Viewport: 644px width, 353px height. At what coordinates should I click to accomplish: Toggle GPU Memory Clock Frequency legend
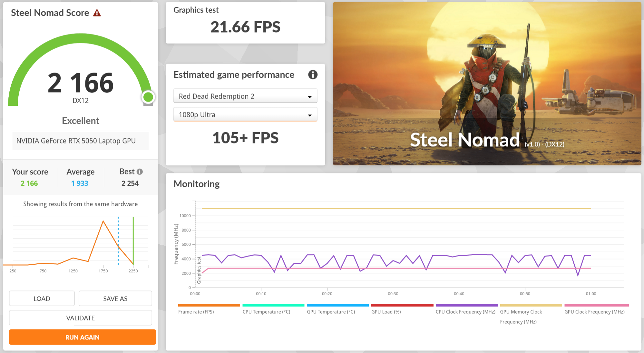(521, 312)
